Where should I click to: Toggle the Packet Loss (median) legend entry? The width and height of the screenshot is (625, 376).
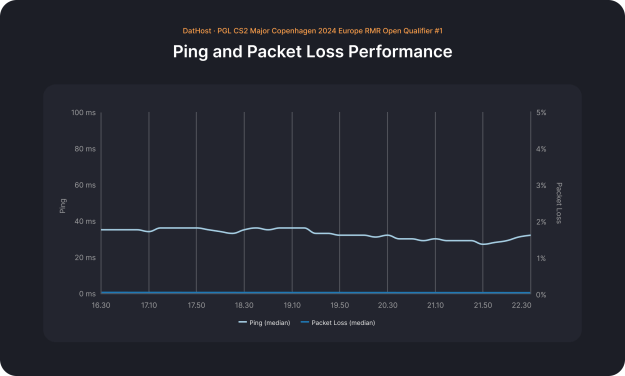(338, 323)
